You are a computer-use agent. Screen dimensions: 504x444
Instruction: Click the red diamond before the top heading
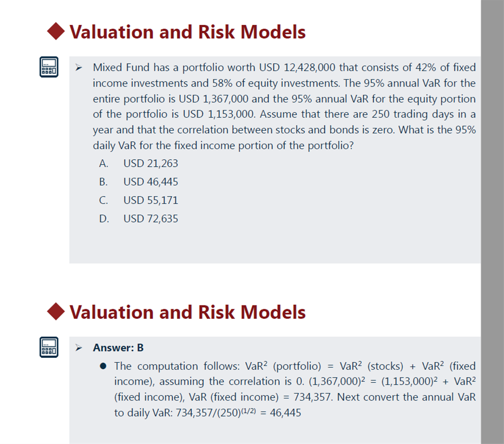coord(57,32)
